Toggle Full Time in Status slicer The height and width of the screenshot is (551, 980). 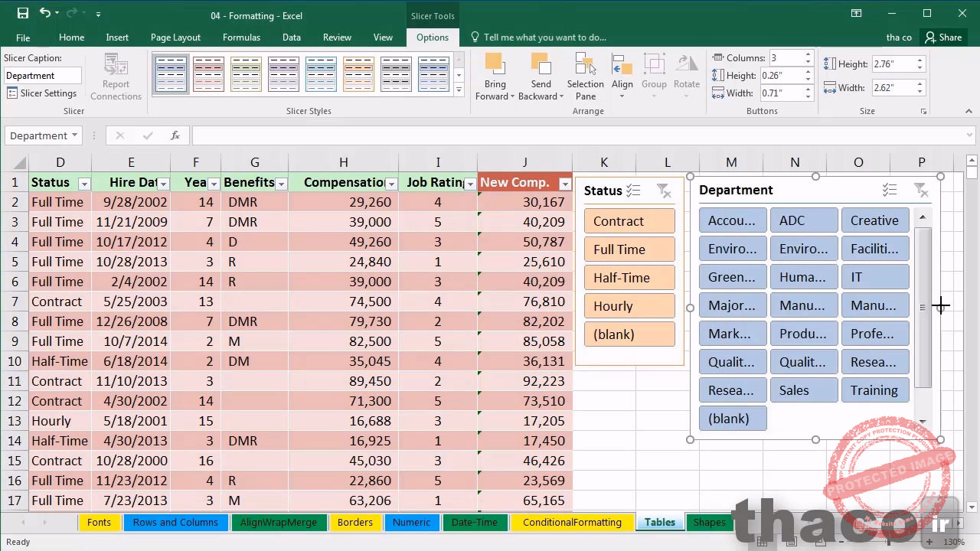[629, 249]
